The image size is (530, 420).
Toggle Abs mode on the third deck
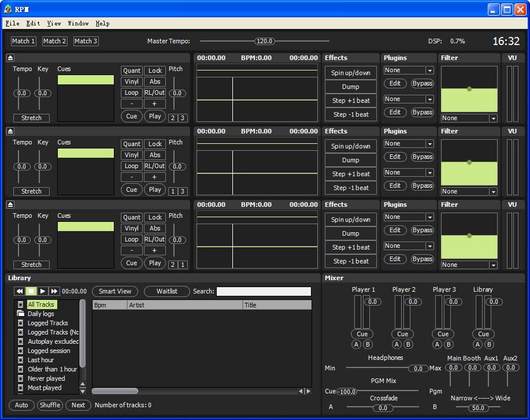point(155,228)
